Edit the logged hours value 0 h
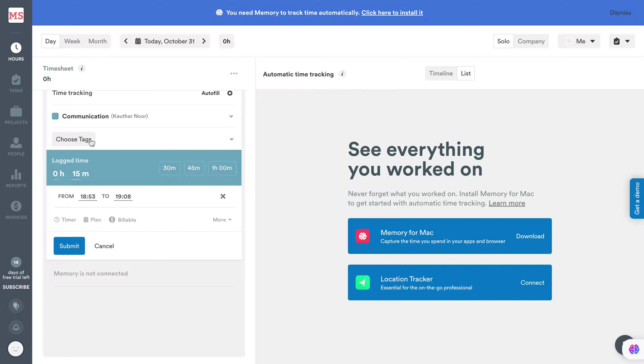Screen dimensions: 644x364 pyautogui.click(x=58, y=174)
